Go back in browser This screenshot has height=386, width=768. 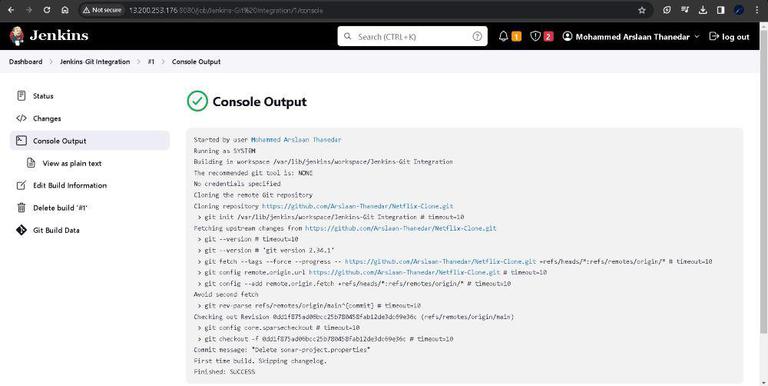tap(11, 10)
